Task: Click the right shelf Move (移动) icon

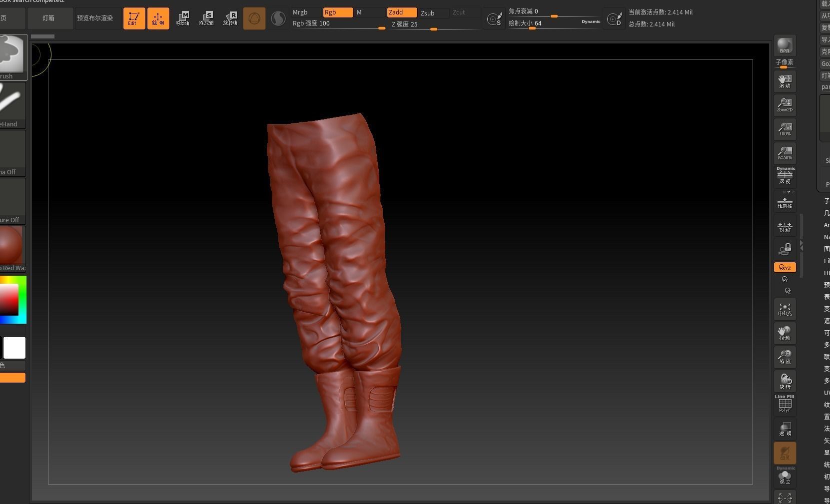Action: click(x=785, y=333)
